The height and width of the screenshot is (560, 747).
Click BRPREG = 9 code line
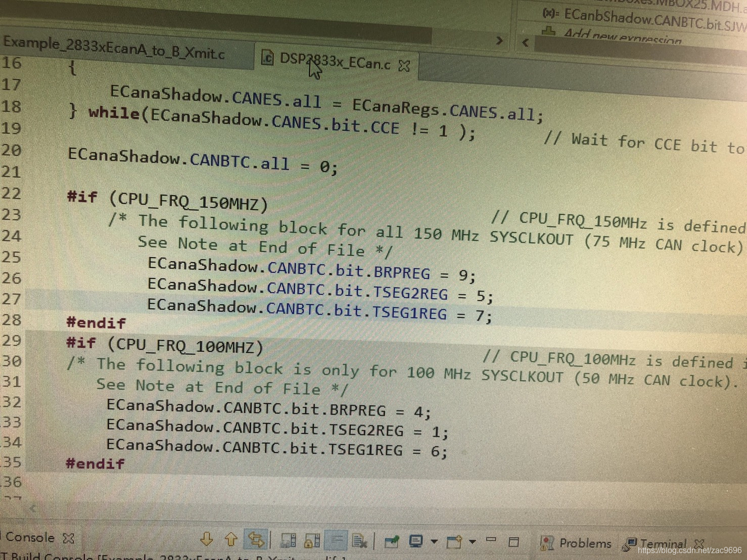point(312,269)
